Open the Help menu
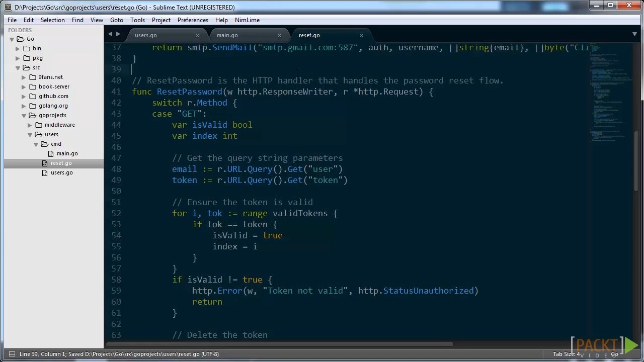644x362 pixels. coord(221,20)
